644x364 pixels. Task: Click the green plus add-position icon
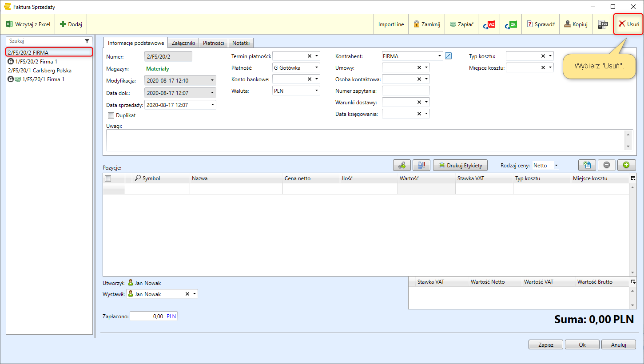[626, 165]
